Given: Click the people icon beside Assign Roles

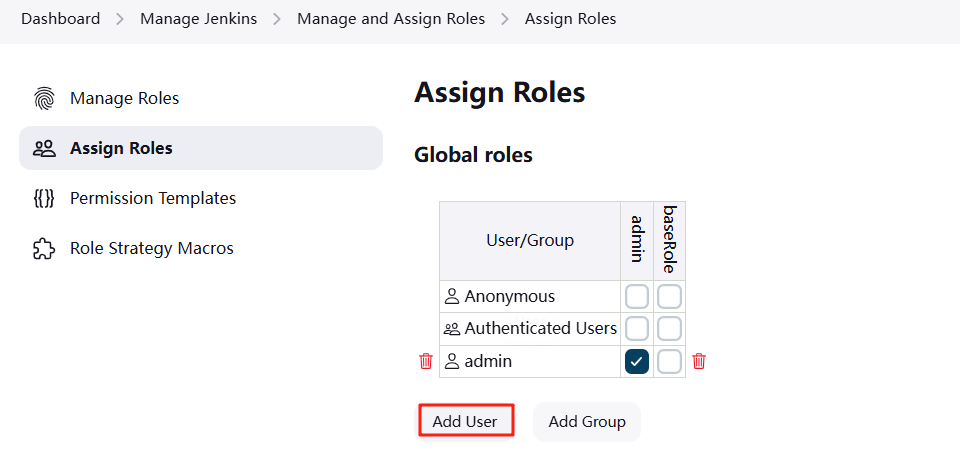Looking at the screenshot, I should tap(44, 148).
